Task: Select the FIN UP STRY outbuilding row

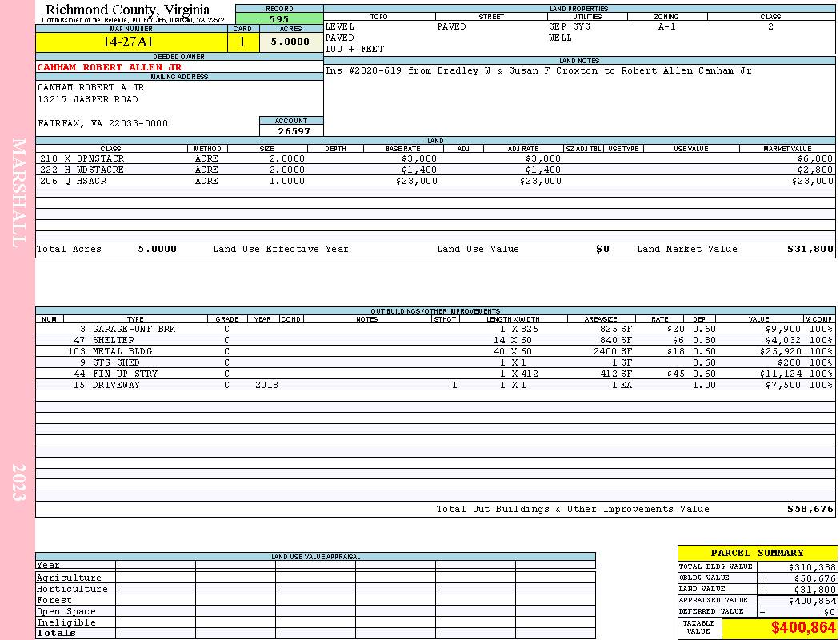Action: (x=435, y=374)
